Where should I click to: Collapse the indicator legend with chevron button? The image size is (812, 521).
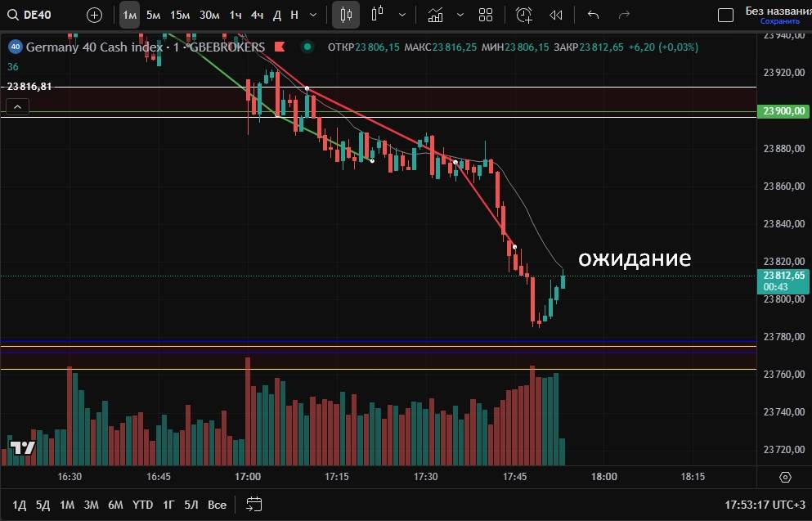(17, 106)
